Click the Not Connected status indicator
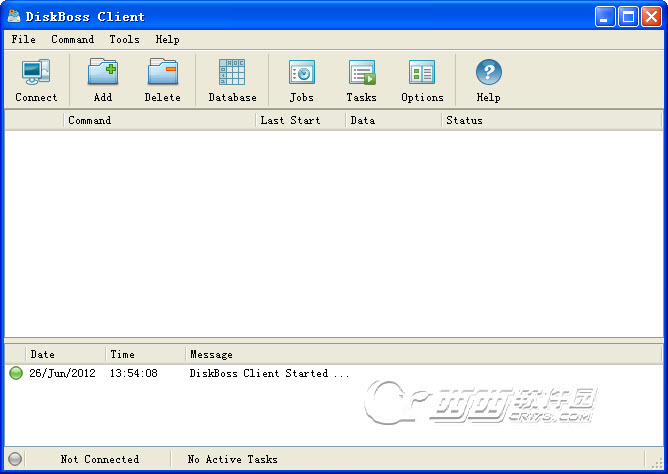This screenshot has width=668, height=474. click(99, 460)
